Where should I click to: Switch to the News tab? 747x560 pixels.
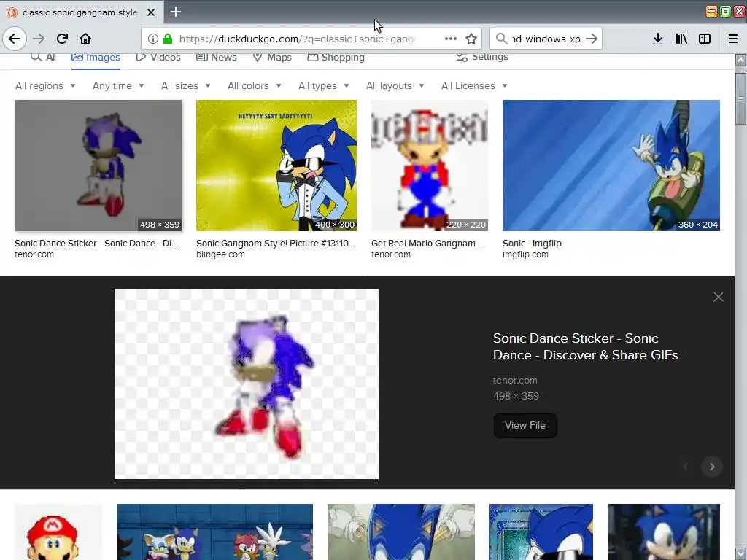[x=216, y=57]
